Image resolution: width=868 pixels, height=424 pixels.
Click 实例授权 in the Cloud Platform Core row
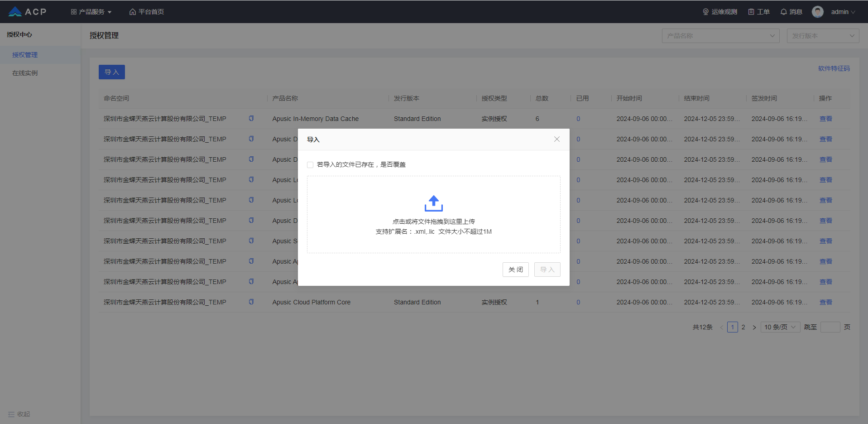pyautogui.click(x=494, y=302)
